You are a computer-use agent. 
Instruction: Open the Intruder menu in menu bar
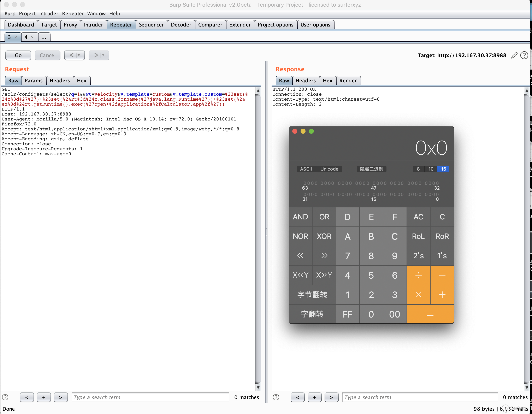[x=49, y=14]
